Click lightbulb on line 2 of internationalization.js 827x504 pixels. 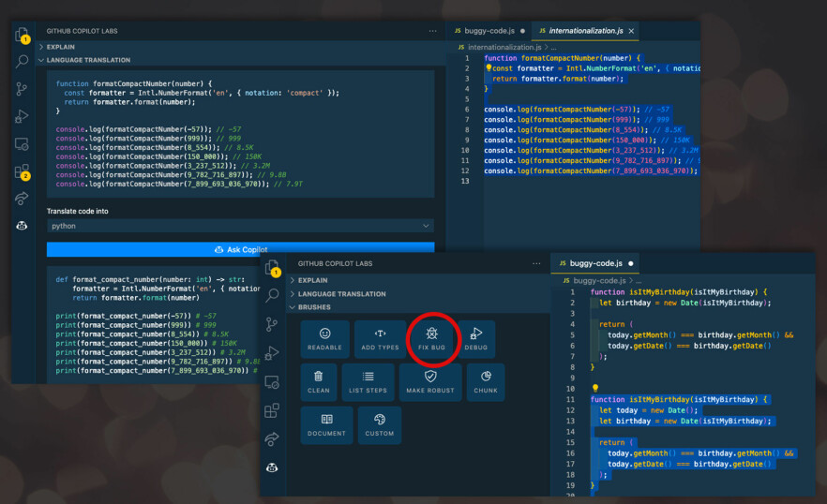(x=489, y=68)
